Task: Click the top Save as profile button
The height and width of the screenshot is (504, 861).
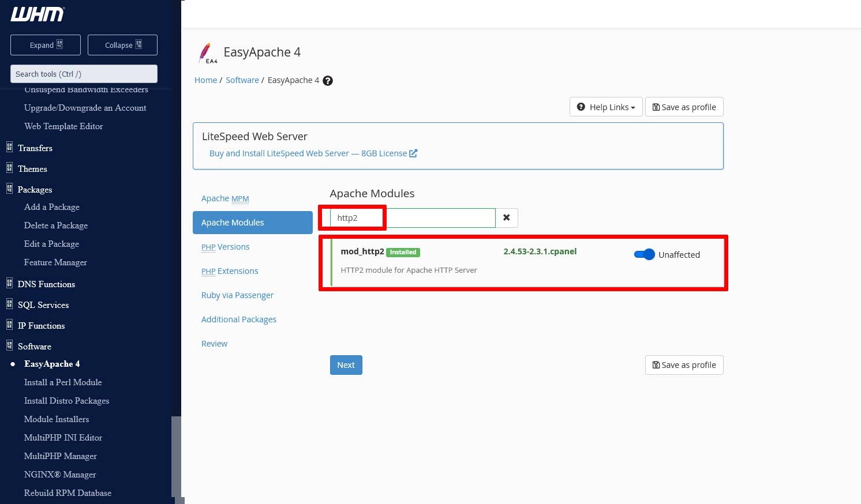Action: [x=684, y=107]
